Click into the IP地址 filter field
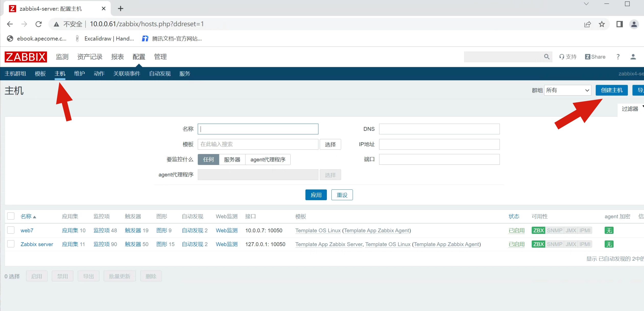The image size is (644, 311). (439, 144)
